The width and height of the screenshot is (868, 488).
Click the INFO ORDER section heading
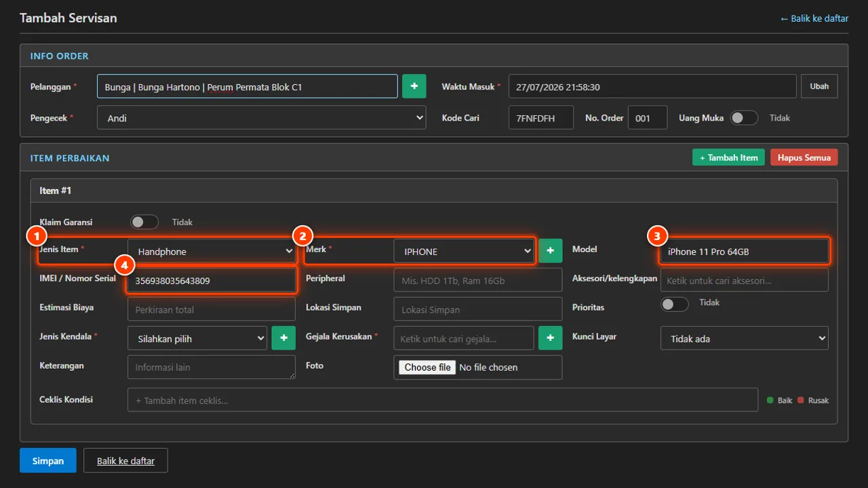click(60, 56)
